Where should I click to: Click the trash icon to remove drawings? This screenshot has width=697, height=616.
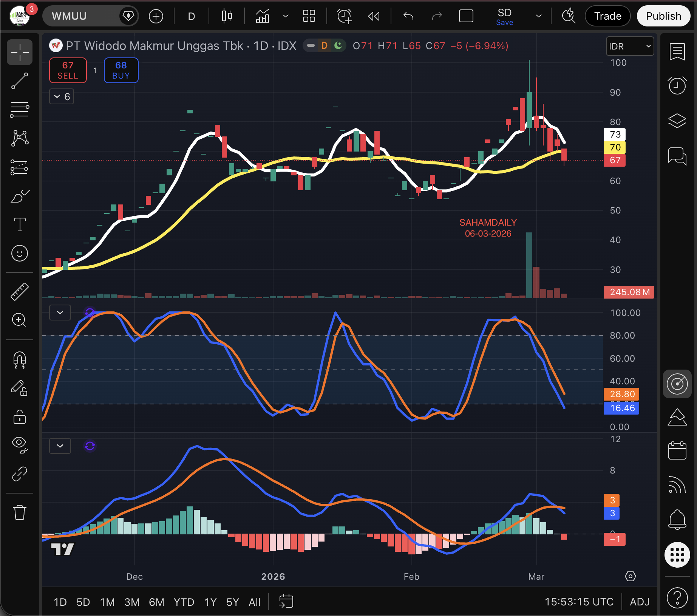point(20,513)
